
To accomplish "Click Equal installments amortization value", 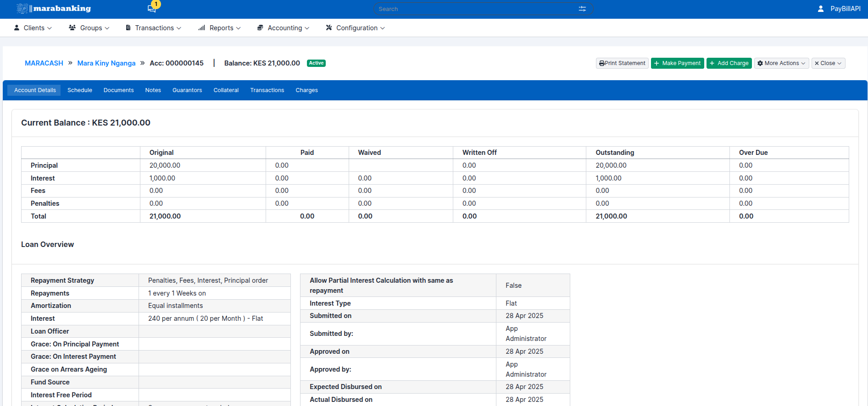I will pyautogui.click(x=175, y=306).
